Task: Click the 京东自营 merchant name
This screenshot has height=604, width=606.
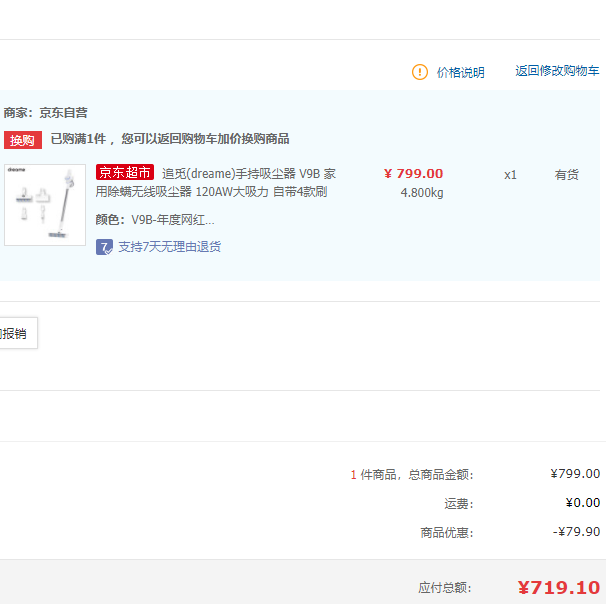Action: 63,113
